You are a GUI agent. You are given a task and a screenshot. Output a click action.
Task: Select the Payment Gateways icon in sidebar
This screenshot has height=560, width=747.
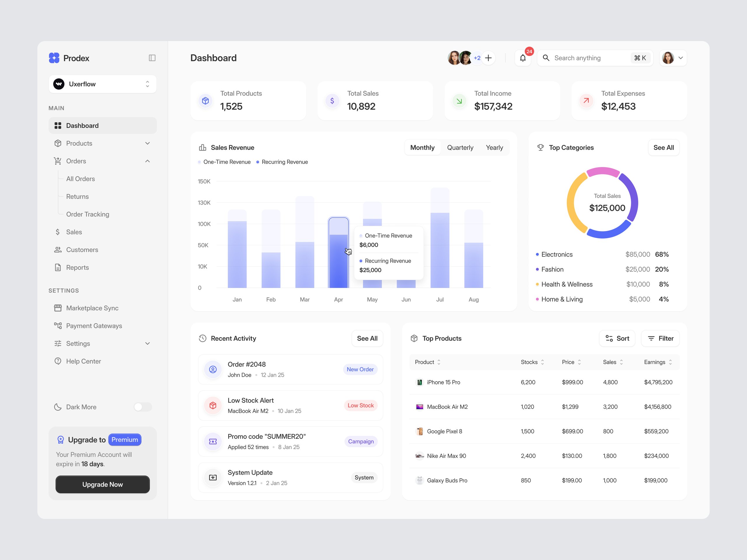tap(58, 326)
